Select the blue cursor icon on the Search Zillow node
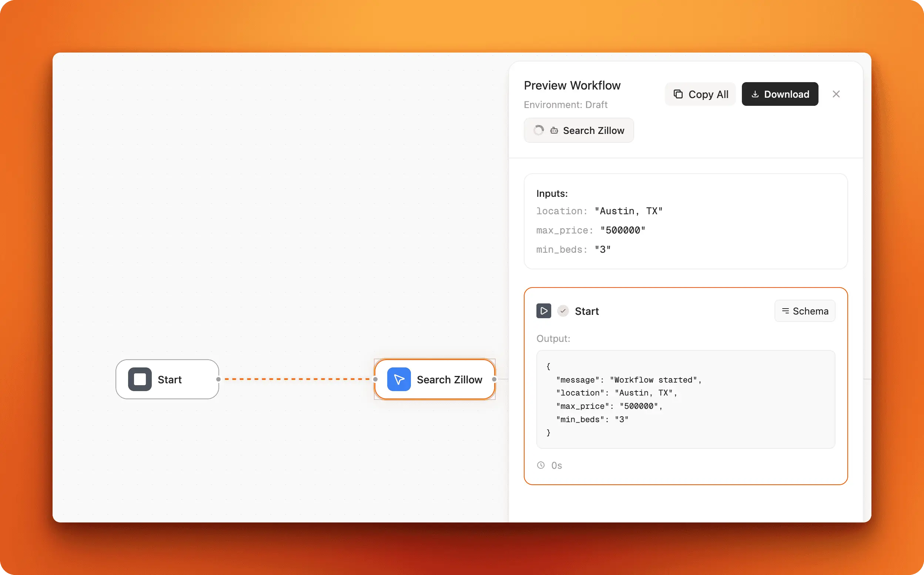924x575 pixels. point(398,379)
